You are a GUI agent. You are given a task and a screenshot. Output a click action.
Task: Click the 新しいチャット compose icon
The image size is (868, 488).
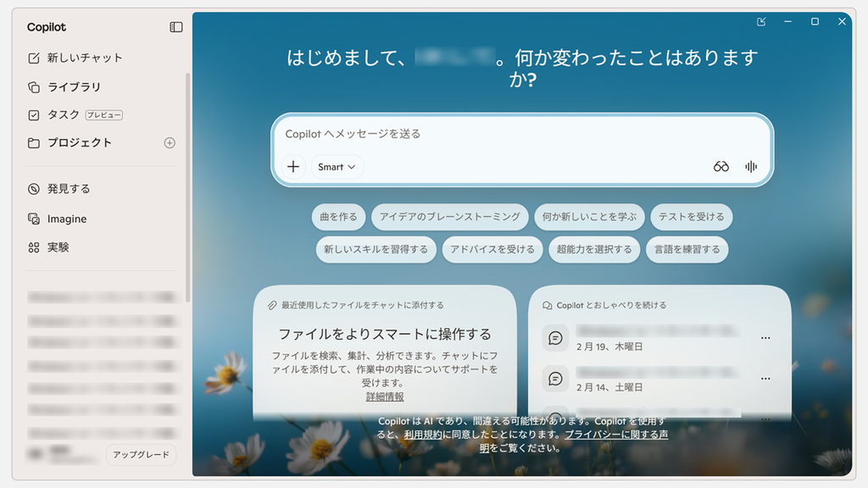[x=34, y=58]
